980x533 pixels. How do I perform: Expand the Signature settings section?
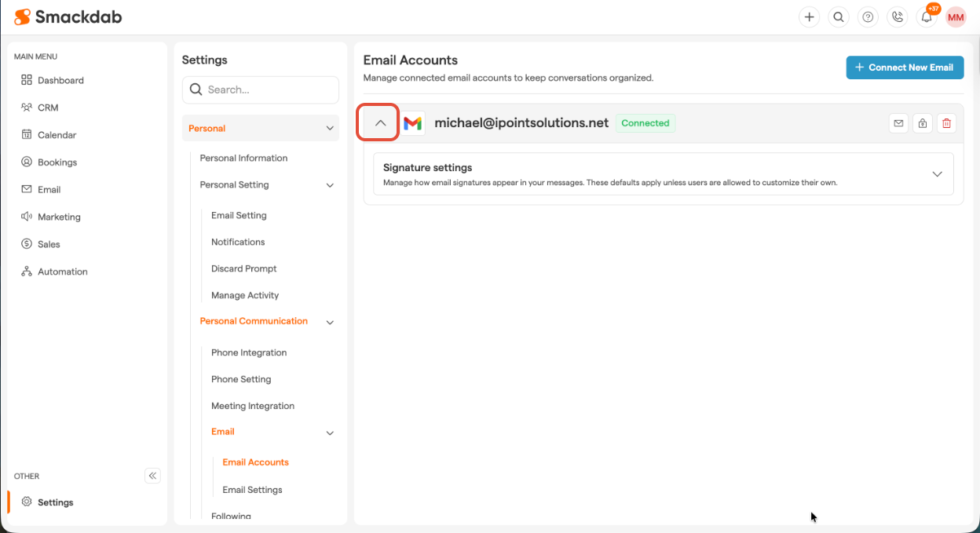coord(937,174)
